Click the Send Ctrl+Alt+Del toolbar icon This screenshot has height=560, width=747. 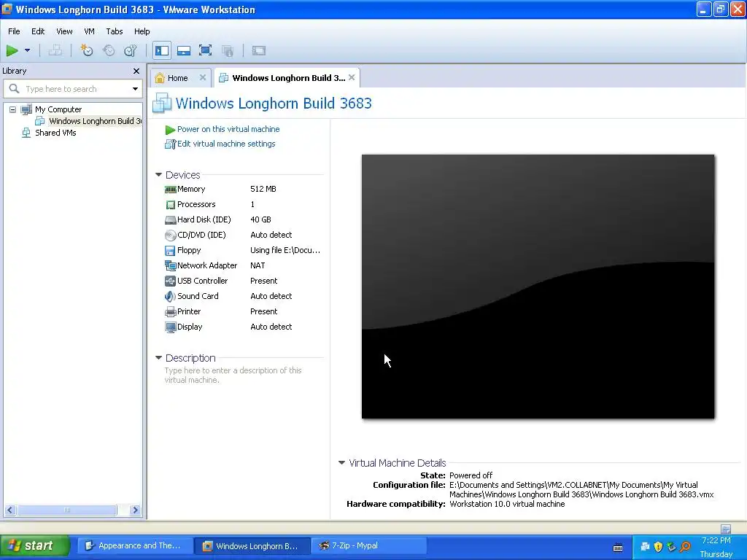coord(55,50)
